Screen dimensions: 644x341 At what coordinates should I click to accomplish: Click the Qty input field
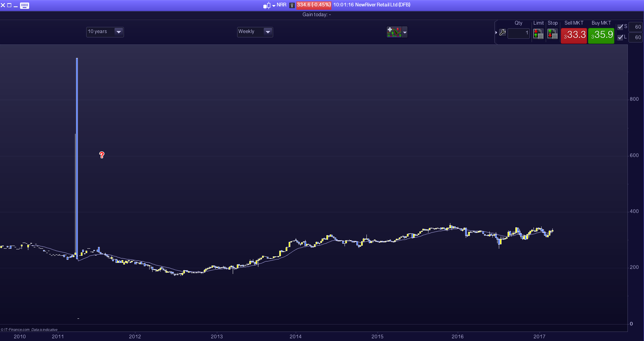pos(518,33)
